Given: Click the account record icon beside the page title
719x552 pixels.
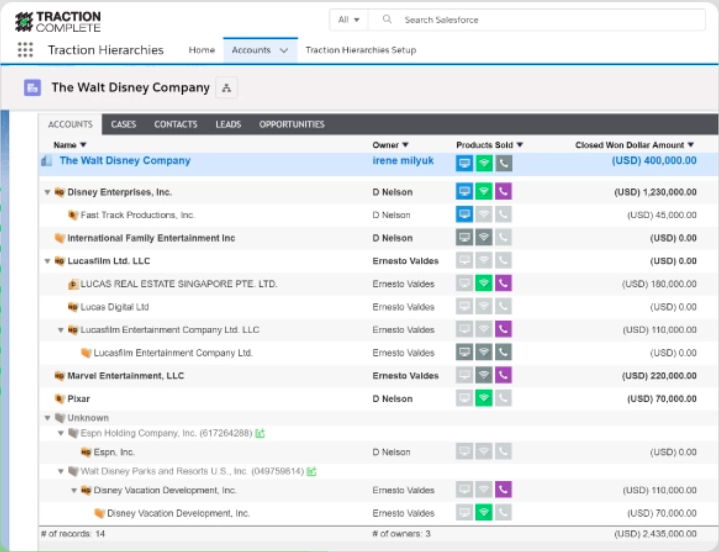Looking at the screenshot, I should (33, 88).
